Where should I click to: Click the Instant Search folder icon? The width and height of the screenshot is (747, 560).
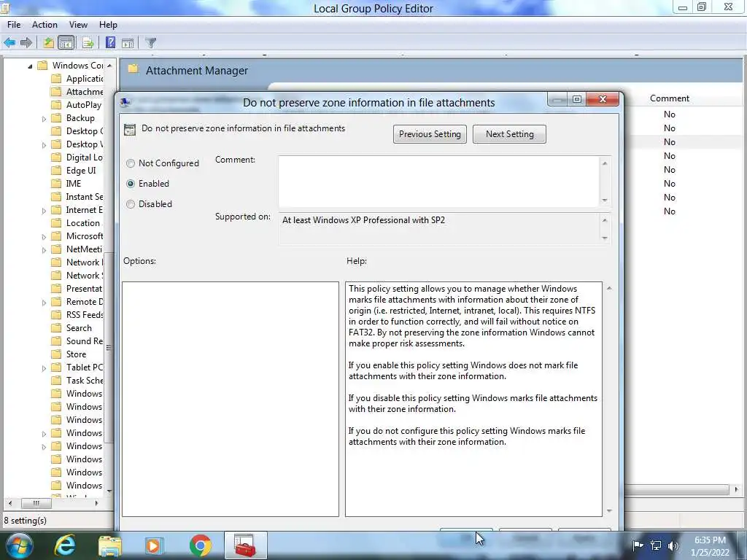56,197
